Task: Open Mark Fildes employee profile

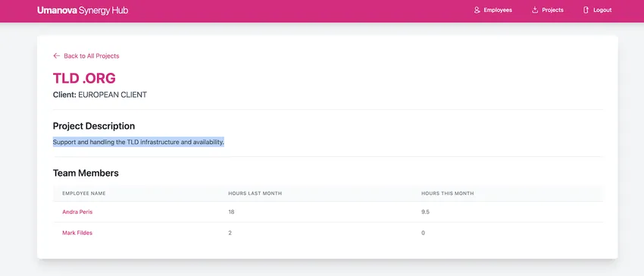Action: coord(77,233)
